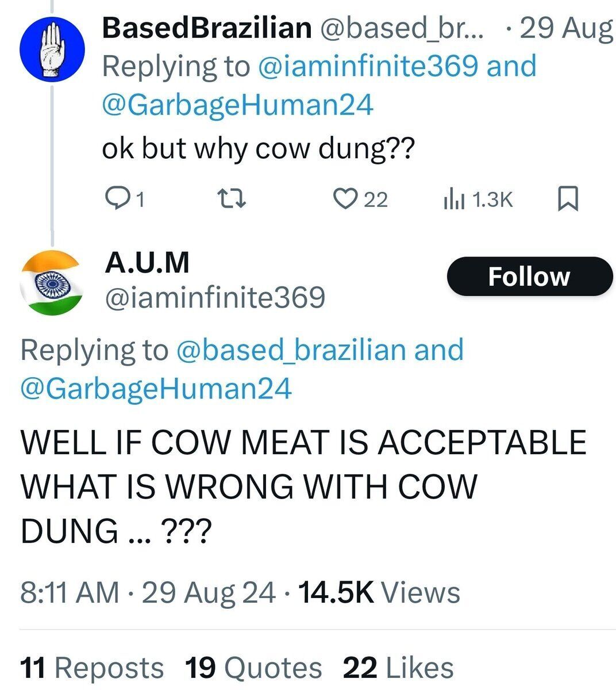The width and height of the screenshot is (616, 690).
Task: View the 22 Likes list
Action: click(x=398, y=668)
